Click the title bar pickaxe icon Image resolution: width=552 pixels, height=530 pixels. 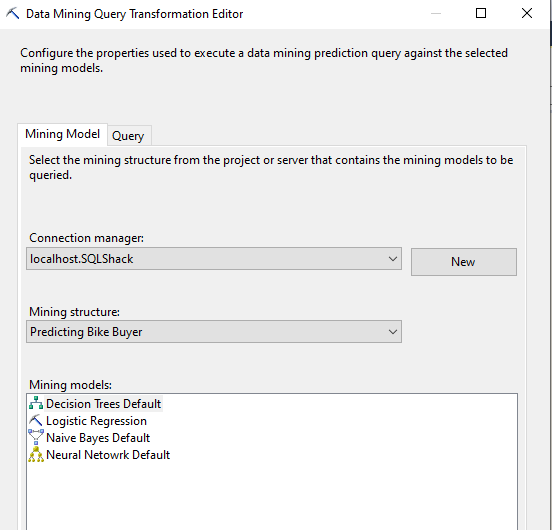[x=13, y=13]
